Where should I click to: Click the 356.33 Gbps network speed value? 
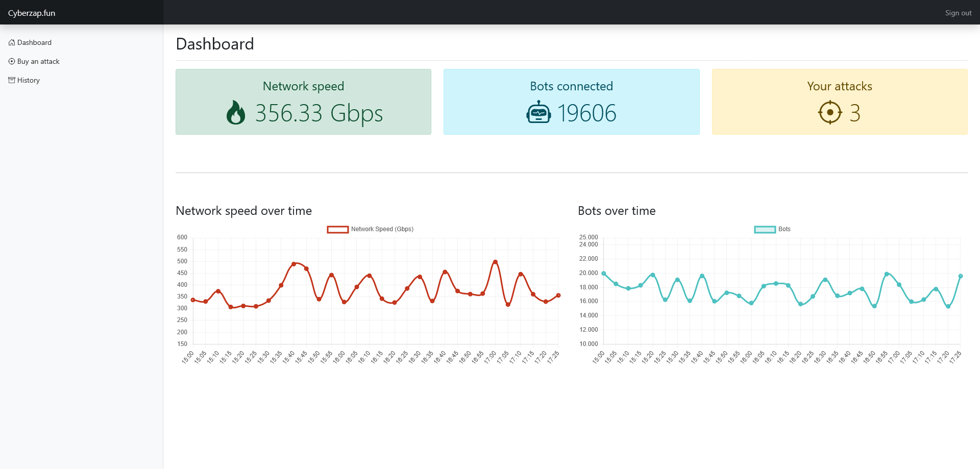318,113
